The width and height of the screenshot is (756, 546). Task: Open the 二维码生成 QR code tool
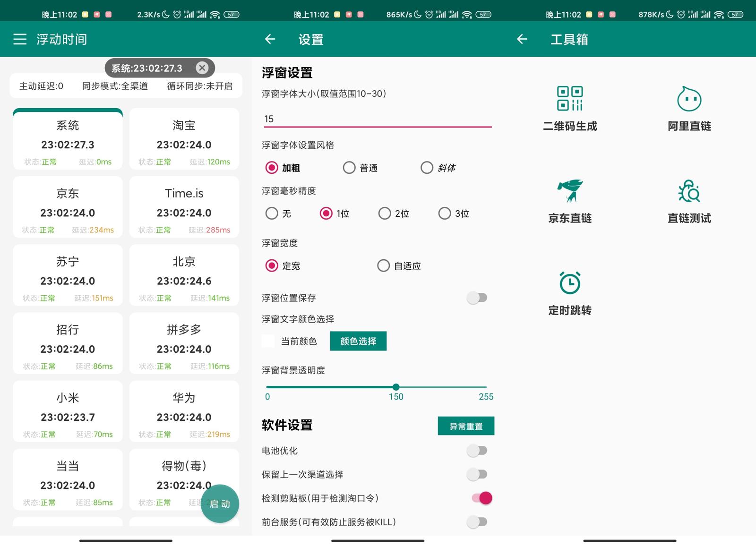(x=569, y=108)
